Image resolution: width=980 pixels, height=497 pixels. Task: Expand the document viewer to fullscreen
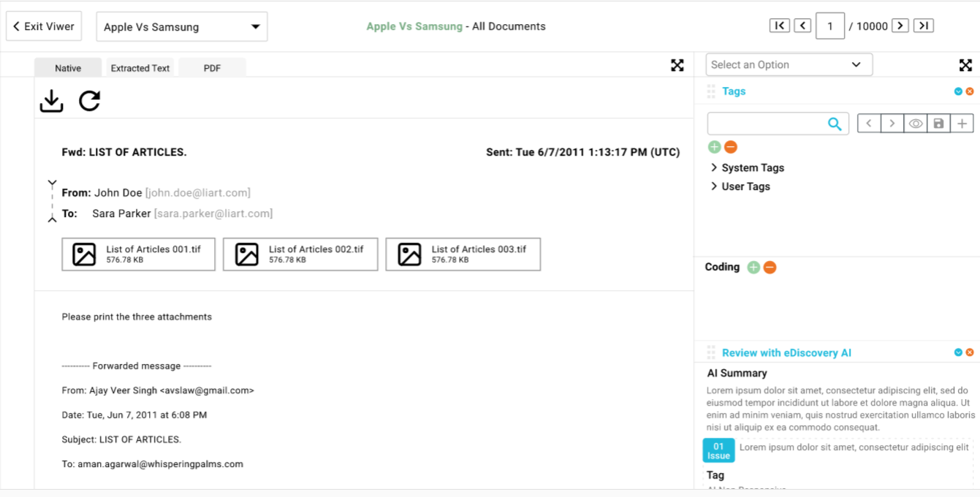(677, 66)
